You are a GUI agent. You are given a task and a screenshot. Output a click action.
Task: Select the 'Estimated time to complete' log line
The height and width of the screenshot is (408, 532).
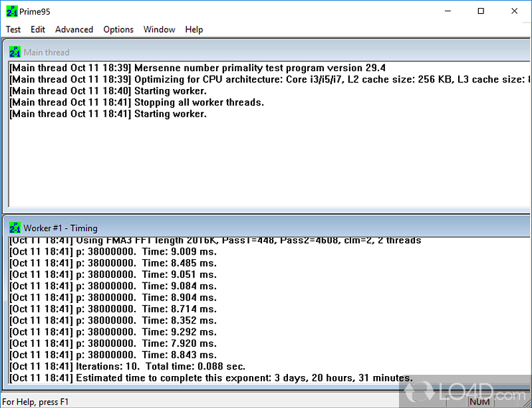(211, 378)
